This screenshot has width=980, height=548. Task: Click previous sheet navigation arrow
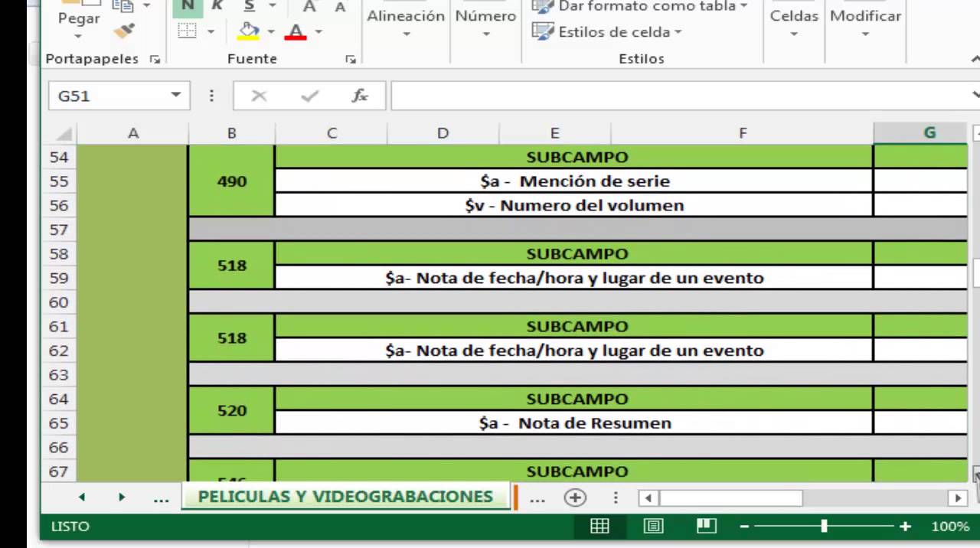click(82, 497)
